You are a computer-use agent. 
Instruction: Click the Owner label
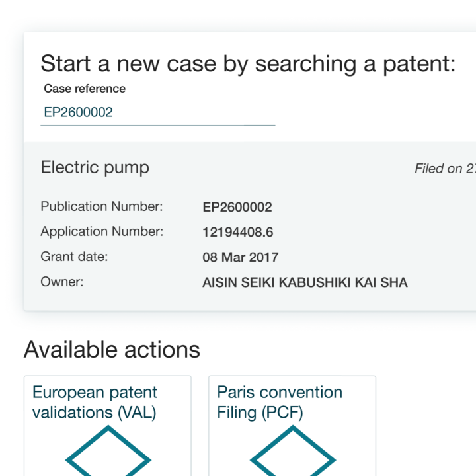click(62, 282)
